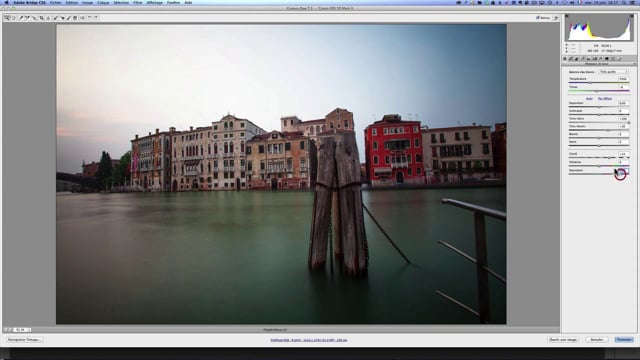This screenshot has height=360, width=640.
Task: Open the Lens Corrections panel tab
Action: click(x=595, y=59)
